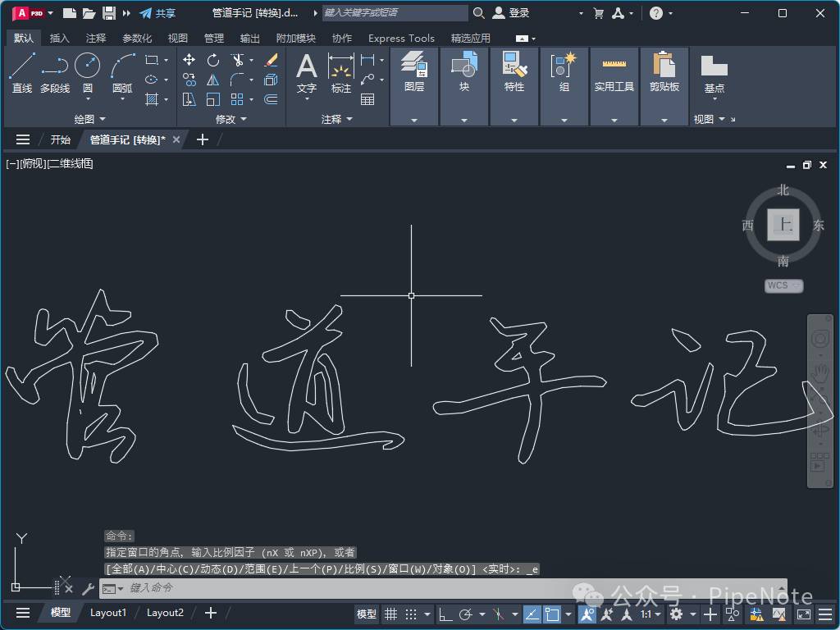Activate the Trim scissors tool
Screen dimensions: 840x630
pyautogui.click(x=237, y=59)
